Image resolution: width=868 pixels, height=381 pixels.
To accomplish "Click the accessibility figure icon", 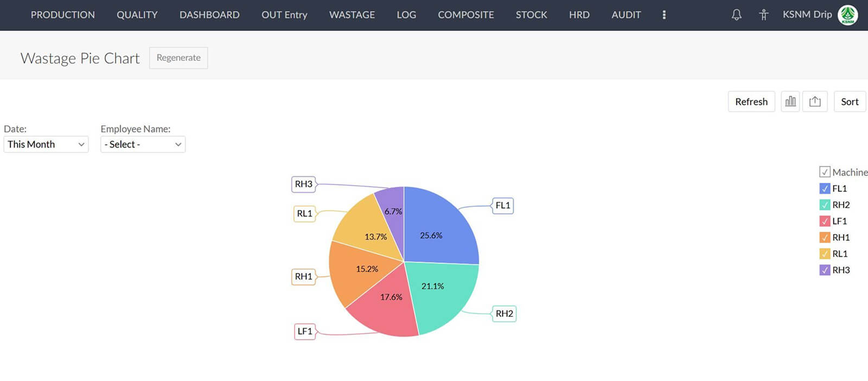I will pyautogui.click(x=763, y=15).
